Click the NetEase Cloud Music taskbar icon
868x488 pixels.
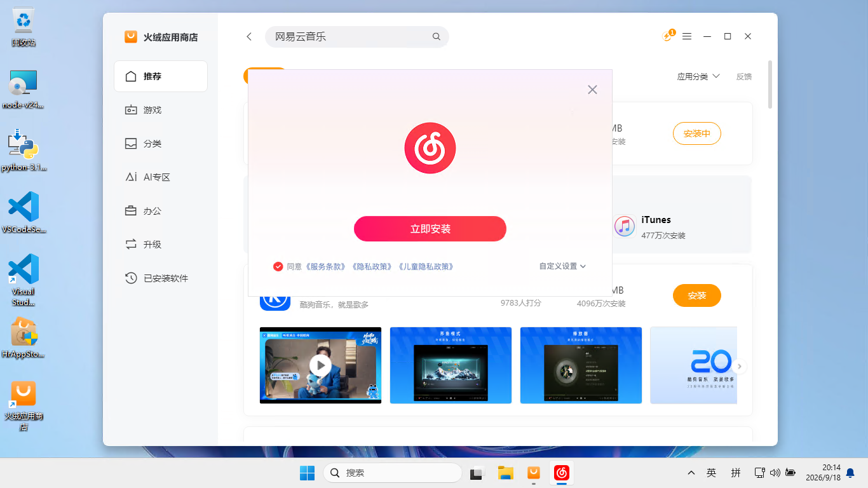562,473
